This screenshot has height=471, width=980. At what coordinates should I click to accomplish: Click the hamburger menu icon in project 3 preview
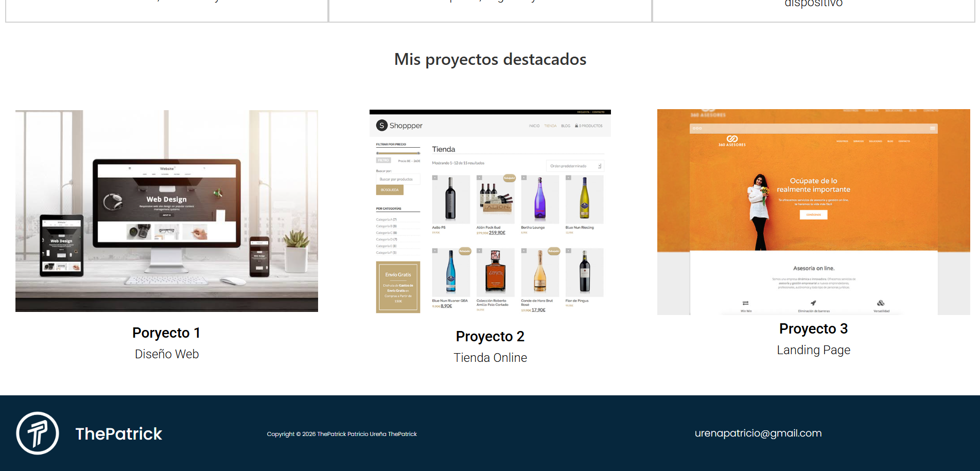pyautogui.click(x=932, y=128)
